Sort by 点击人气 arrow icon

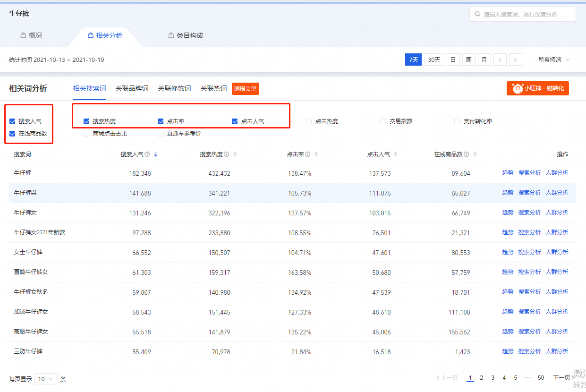395,154
